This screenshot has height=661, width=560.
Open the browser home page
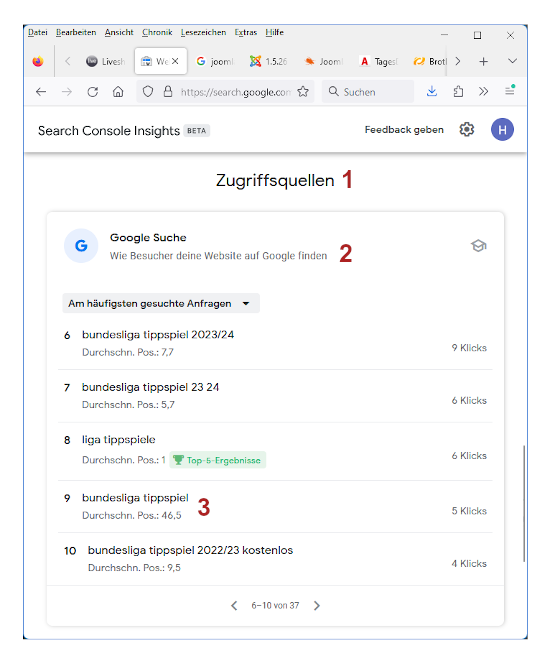(118, 92)
